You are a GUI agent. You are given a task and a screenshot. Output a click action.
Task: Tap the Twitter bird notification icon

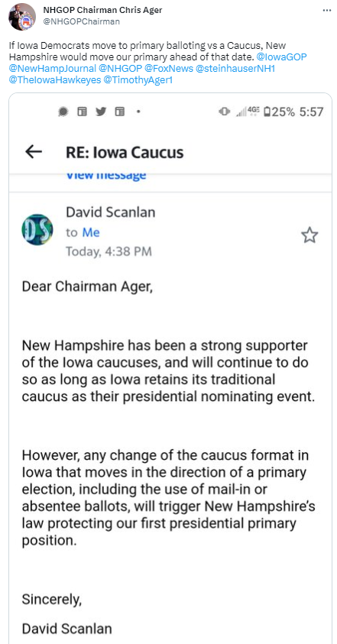tap(101, 112)
